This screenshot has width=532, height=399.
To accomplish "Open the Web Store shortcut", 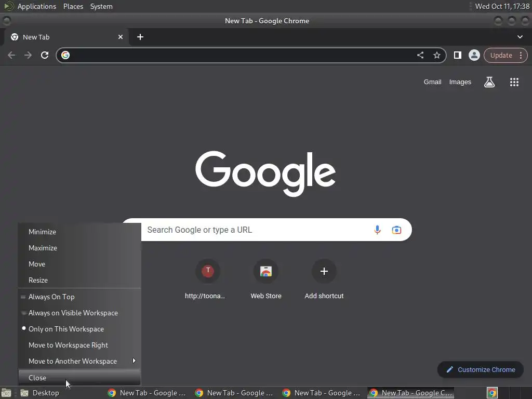I will click(266, 280).
